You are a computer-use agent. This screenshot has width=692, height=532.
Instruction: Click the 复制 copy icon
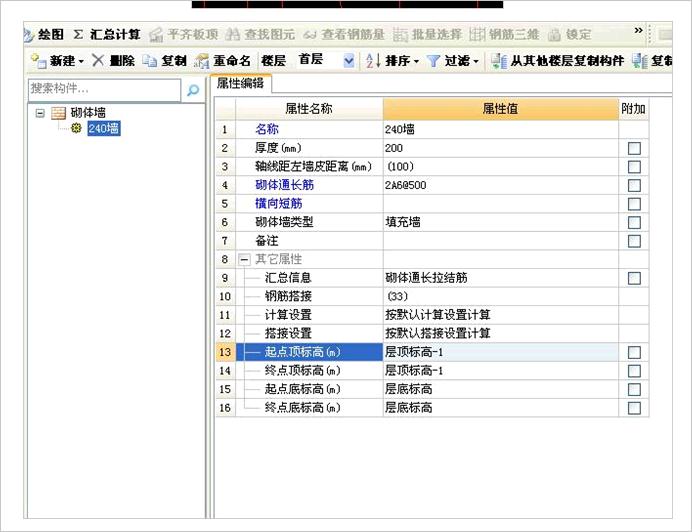coord(150,61)
